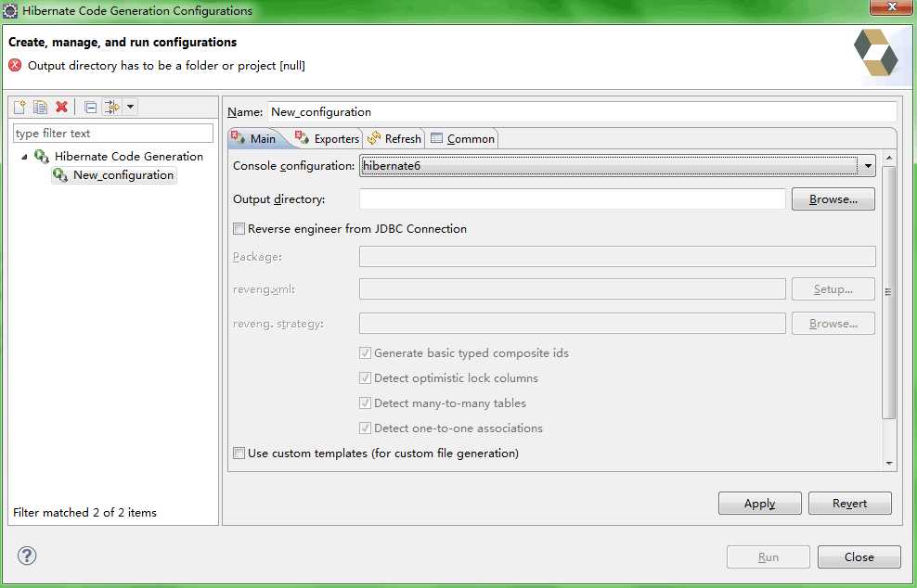Click the scroll down arrow of Main panel
This screenshot has height=588, width=917.
point(889,463)
